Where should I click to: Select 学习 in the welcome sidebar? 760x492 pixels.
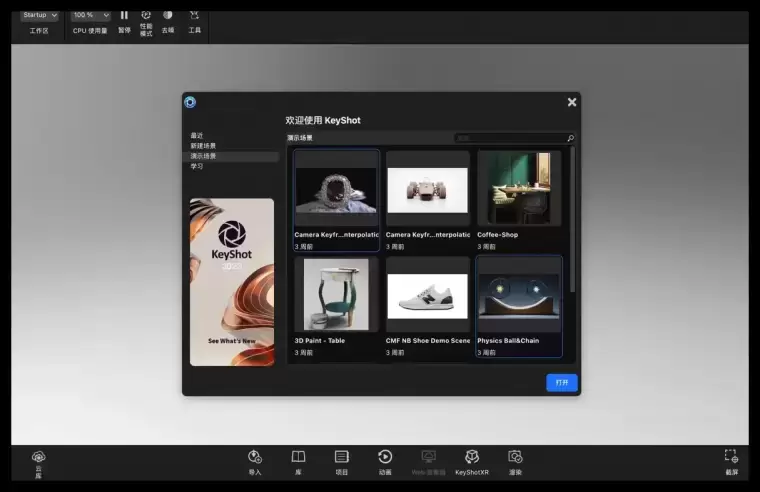[x=197, y=166]
